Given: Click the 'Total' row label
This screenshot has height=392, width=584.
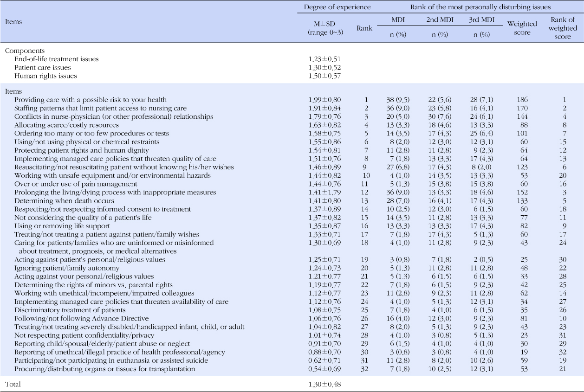Looking at the screenshot, I should click(13, 384).
